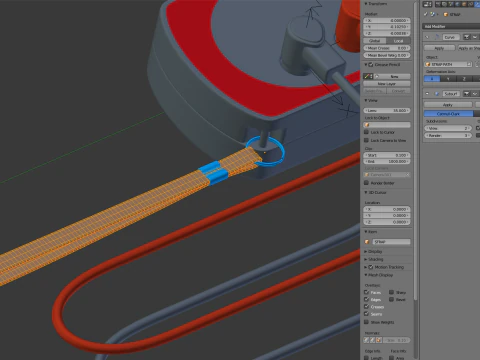Viewport: 480px width, 360px height.
Task: Open the Curve modifier Object field
Action: coord(449,64)
